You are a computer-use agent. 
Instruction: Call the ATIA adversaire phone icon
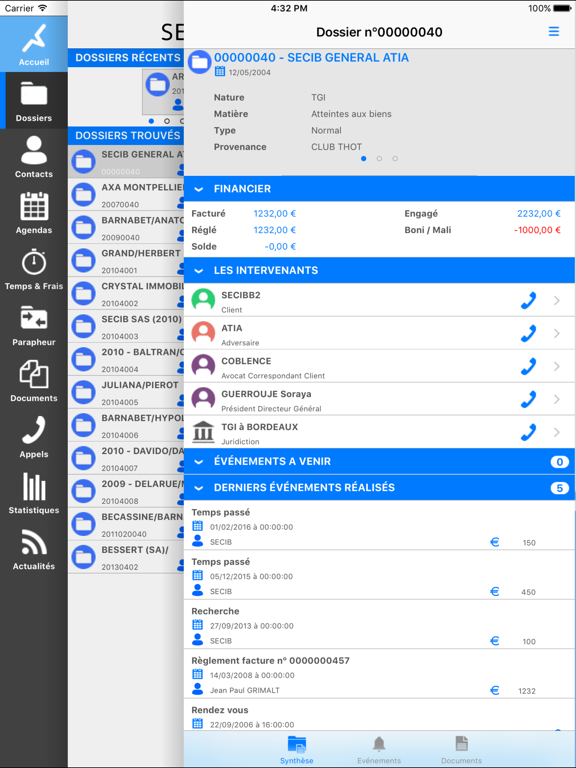coord(528,334)
